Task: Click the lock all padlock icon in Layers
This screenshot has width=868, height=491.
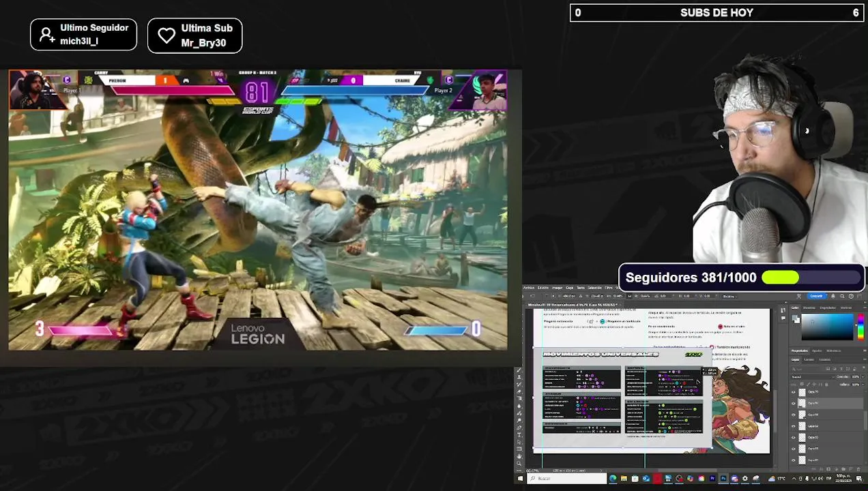Action: click(x=826, y=385)
